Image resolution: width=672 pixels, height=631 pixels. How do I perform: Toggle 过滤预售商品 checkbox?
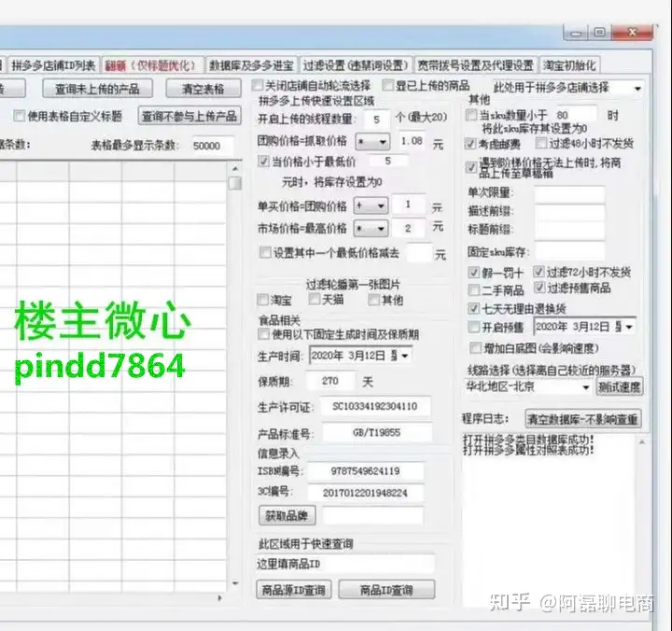coord(539,287)
